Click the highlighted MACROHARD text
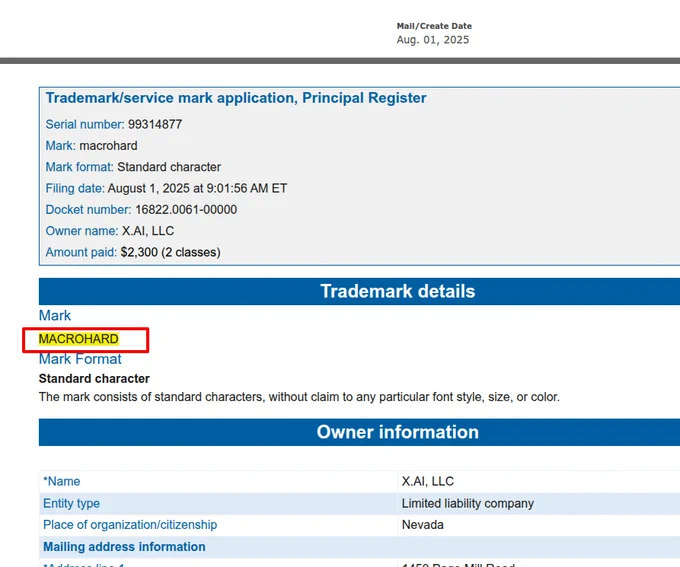The width and height of the screenshot is (680, 567). coord(78,339)
